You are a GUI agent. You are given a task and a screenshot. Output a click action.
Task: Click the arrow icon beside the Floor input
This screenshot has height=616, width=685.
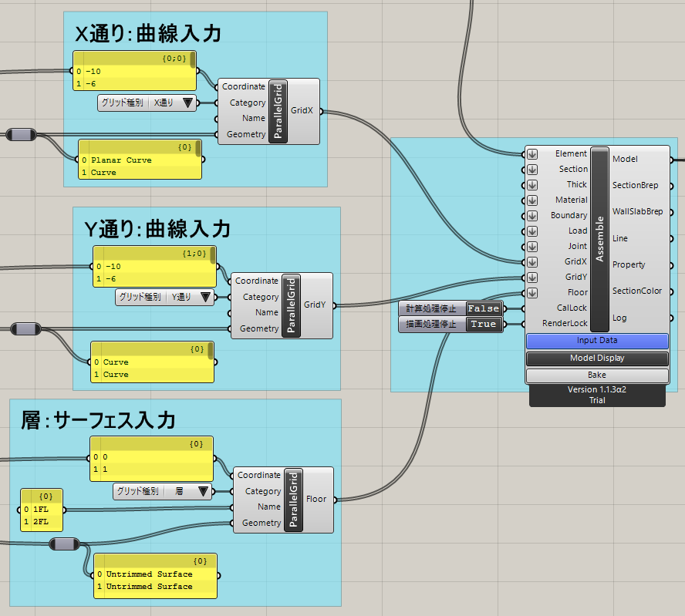pos(532,292)
